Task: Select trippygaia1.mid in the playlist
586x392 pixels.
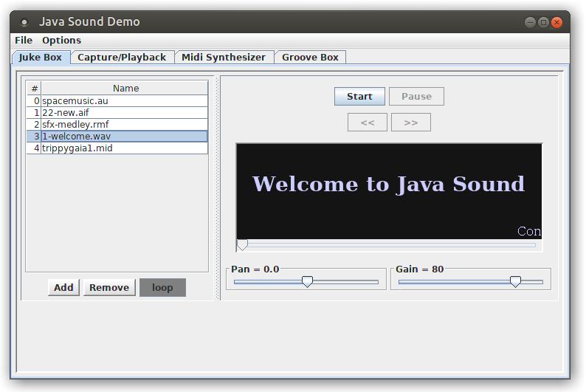Action: [117, 148]
